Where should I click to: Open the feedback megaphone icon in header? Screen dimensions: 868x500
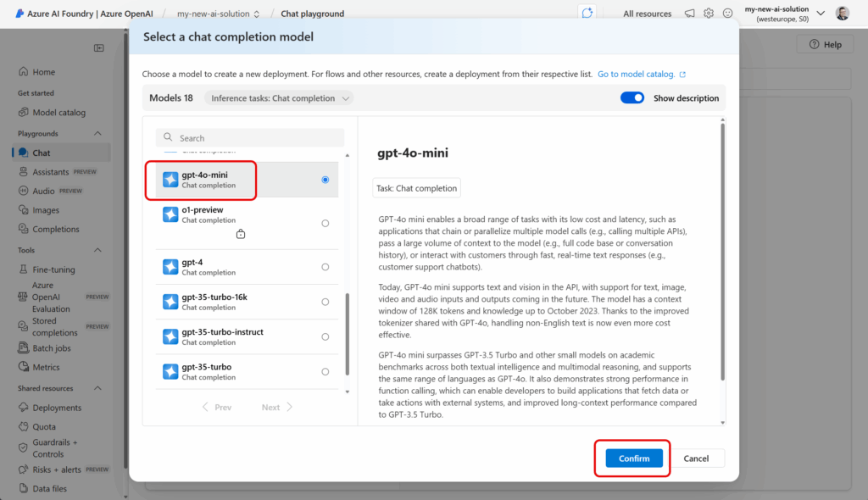tap(689, 14)
